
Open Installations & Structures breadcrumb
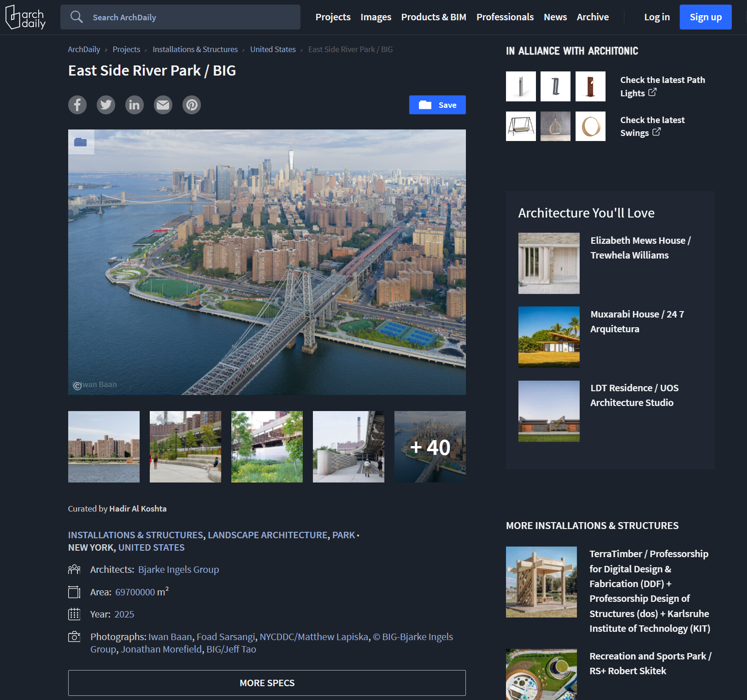195,49
